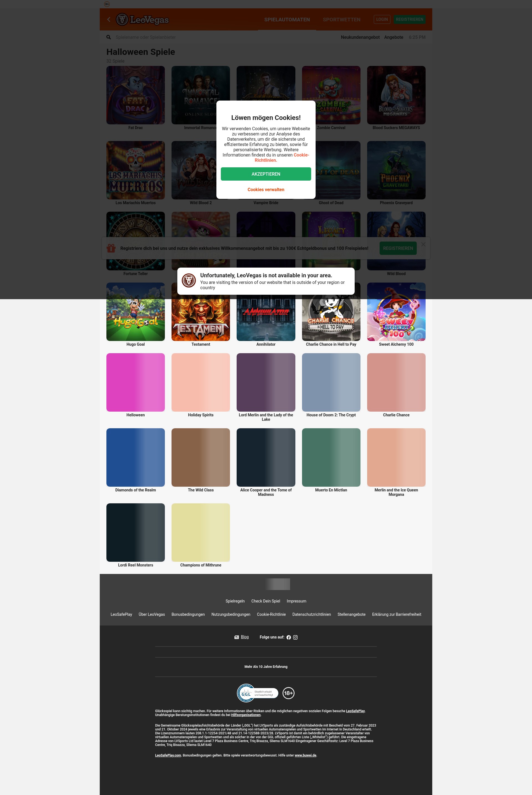
Task: Open Champions of Mithrune tile
Action: pyautogui.click(x=201, y=532)
